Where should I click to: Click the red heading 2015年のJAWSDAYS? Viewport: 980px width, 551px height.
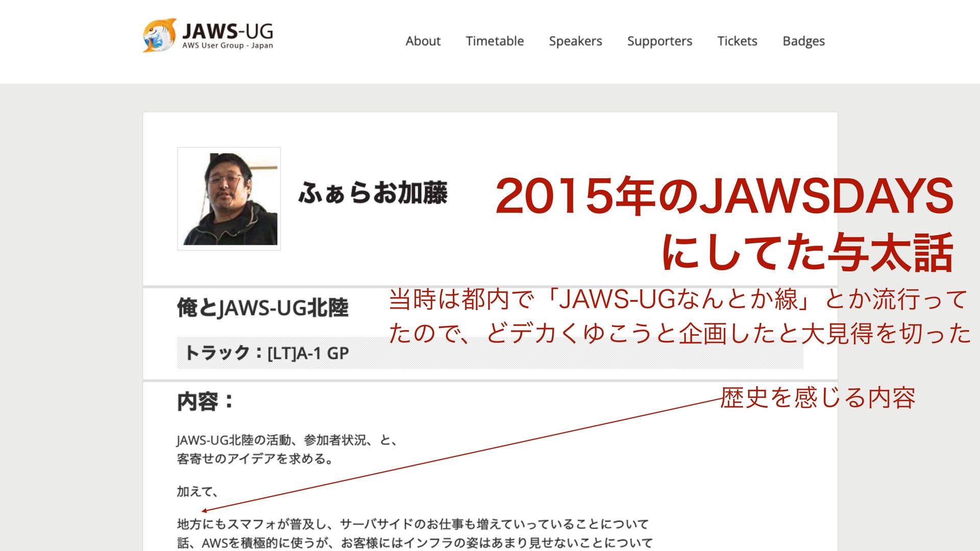point(724,196)
